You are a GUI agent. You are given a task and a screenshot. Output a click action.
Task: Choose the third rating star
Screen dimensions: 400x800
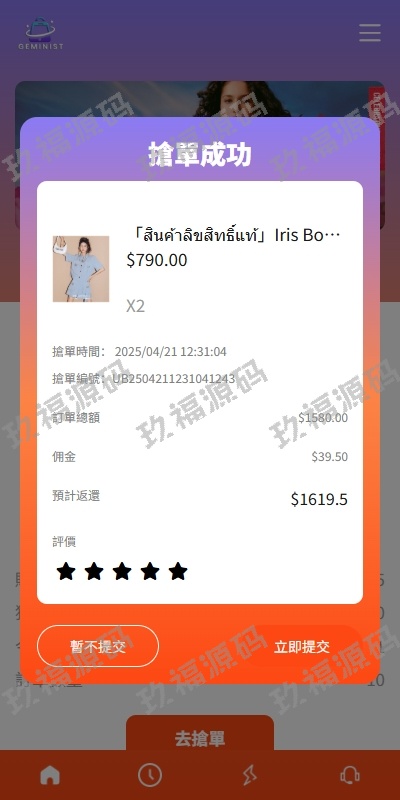(122, 571)
